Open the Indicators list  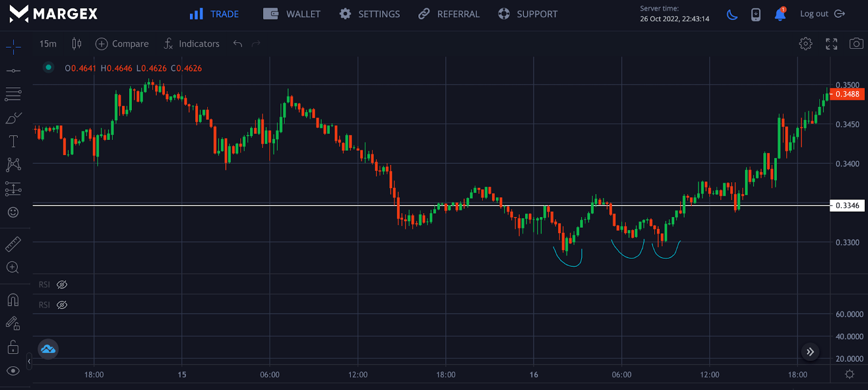192,44
